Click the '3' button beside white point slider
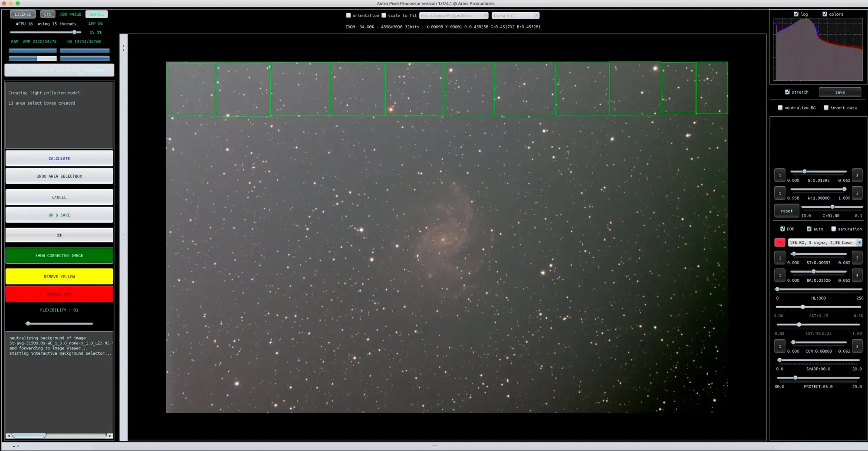Image resolution: width=868 pixels, height=451 pixels. 857,193
